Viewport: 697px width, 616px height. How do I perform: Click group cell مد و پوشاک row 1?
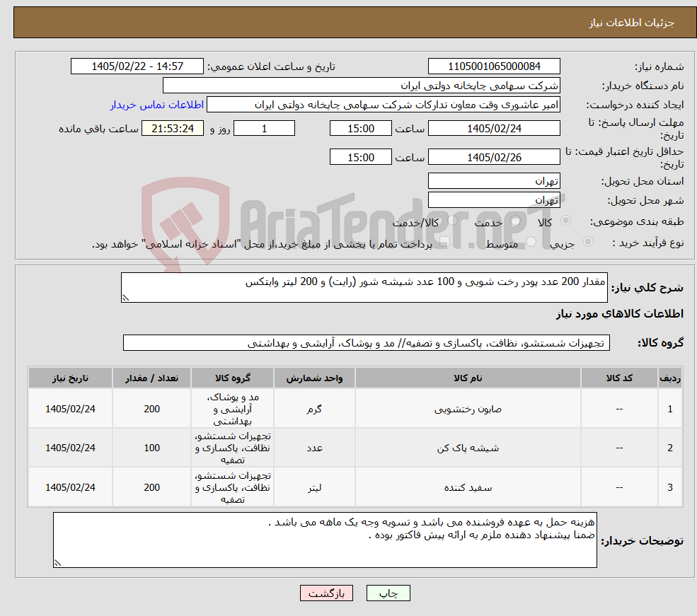[233, 409]
